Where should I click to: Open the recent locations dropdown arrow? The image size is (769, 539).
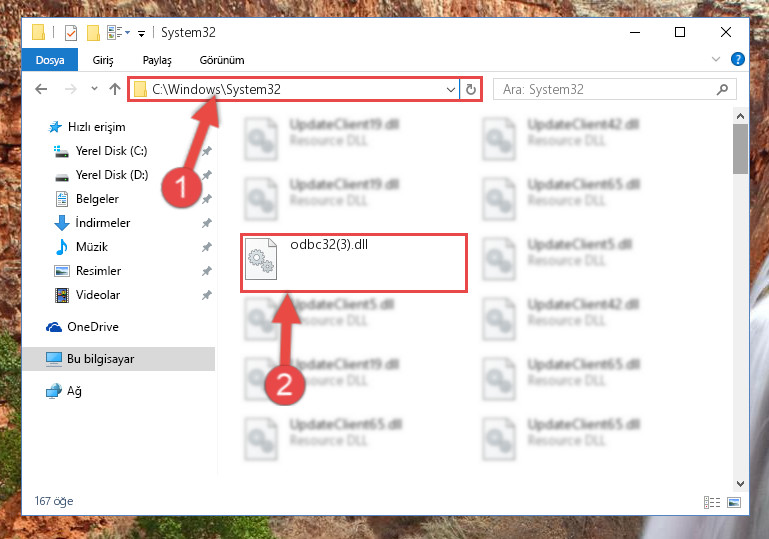[94, 89]
